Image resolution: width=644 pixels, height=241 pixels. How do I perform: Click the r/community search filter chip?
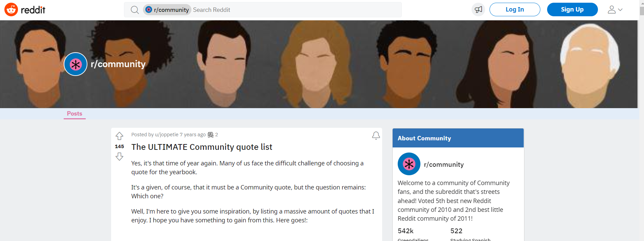[167, 10]
